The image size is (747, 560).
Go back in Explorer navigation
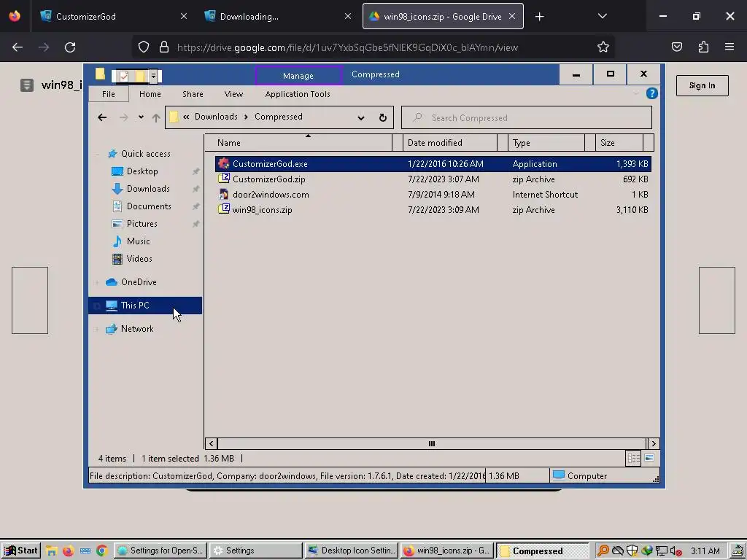click(x=102, y=117)
